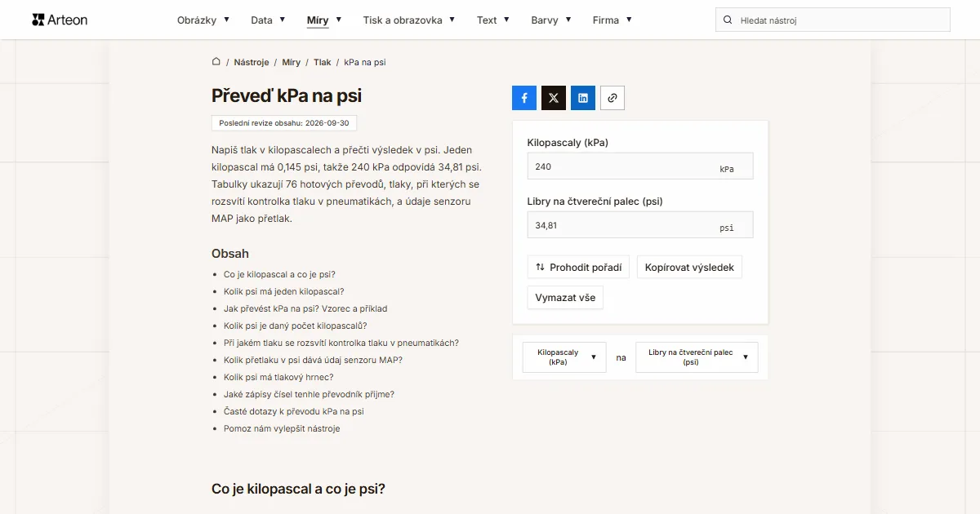Image resolution: width=980 pixels, height=514 pixels.
Task: Click Vymazat vše button
Action: click(565, 298)
